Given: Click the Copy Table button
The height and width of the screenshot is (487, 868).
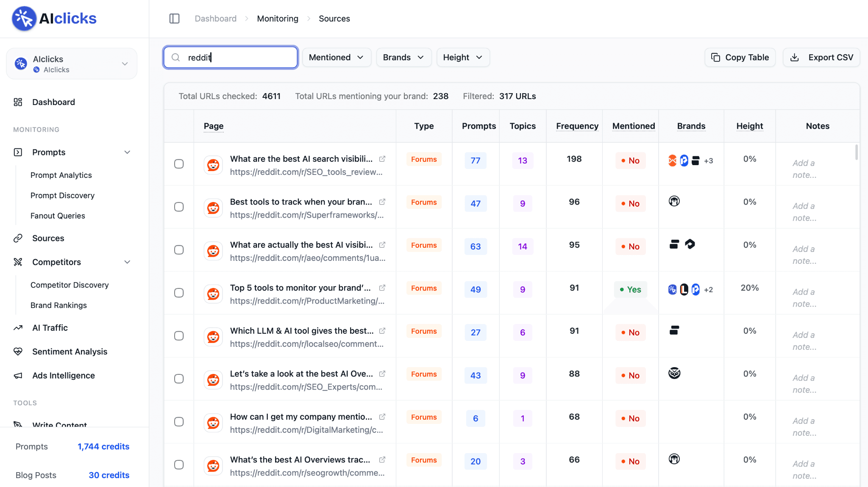Looking at the screenshot, I should point(740,57).
